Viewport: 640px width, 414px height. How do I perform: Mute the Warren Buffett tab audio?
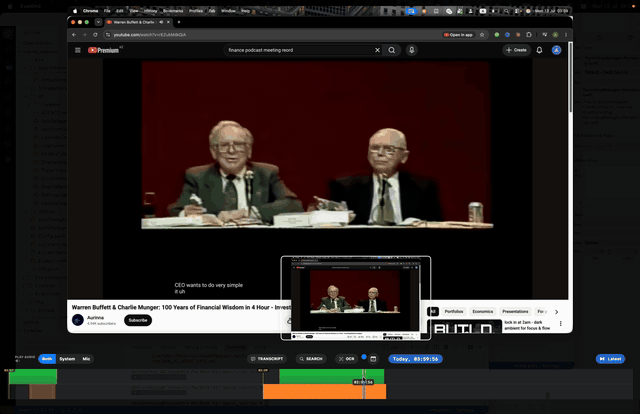(x=161, y=22)
